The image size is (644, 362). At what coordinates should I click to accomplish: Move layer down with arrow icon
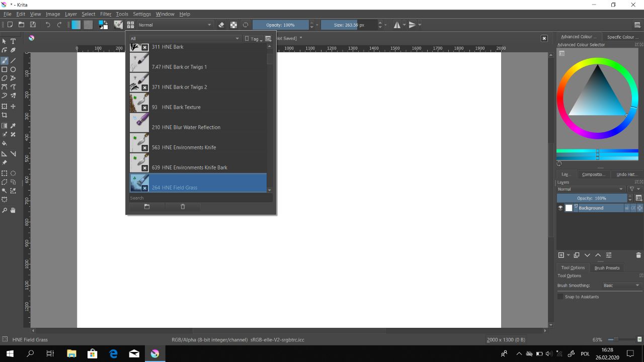coord(587,255)
